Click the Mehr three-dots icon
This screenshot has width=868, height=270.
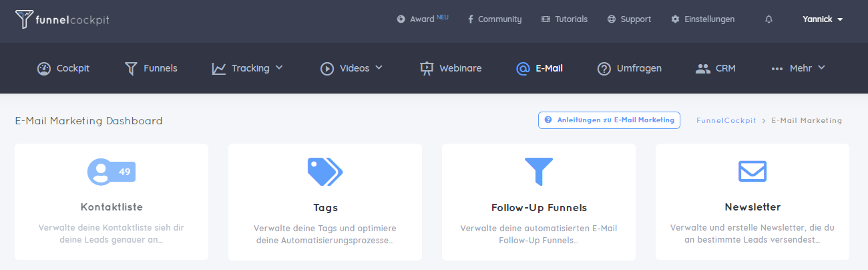pos(777,68)
